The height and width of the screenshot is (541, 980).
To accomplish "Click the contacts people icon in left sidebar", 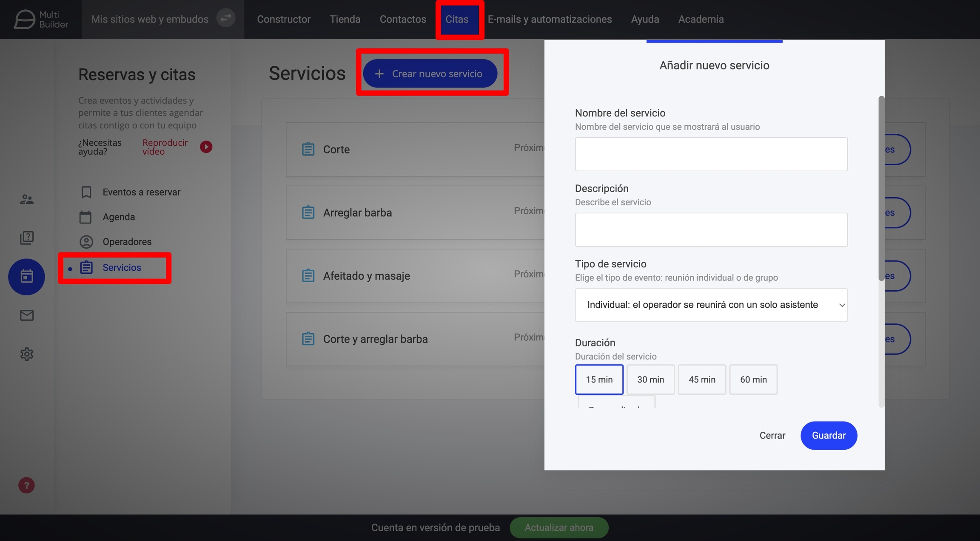I will 27,199.
